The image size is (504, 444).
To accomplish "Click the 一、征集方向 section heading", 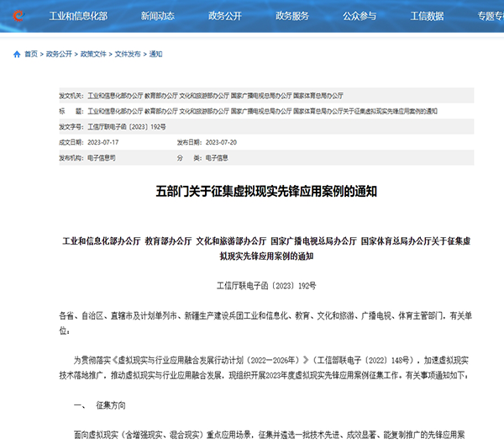I will 102,405.
